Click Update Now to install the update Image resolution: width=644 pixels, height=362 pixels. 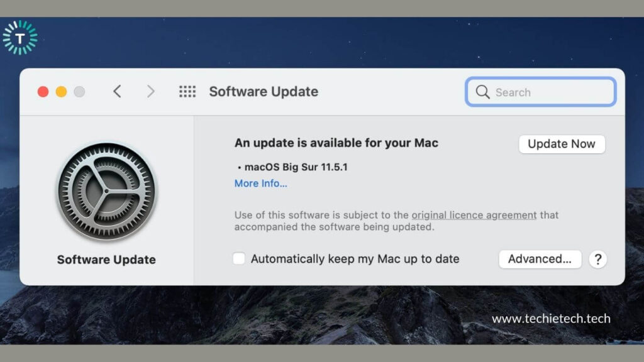[562, 144]
